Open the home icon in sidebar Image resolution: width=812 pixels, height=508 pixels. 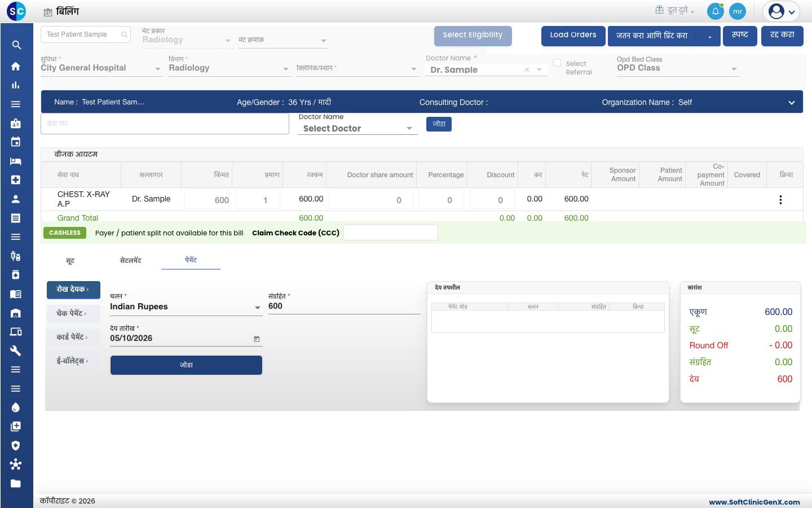click(16, 66)
